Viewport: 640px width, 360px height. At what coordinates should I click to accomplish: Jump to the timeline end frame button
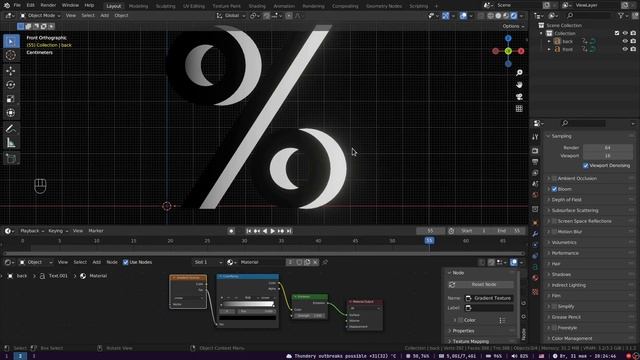tap(289, 231)
